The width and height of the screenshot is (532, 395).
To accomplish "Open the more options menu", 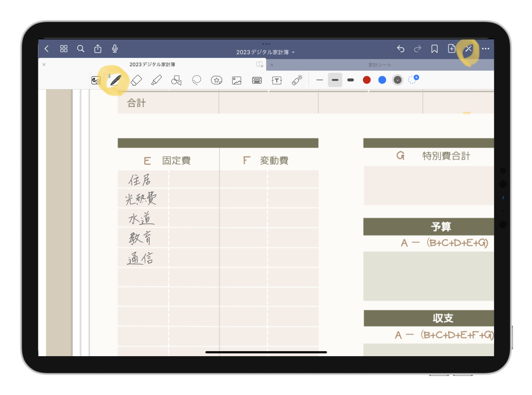I will pos(485,49).
